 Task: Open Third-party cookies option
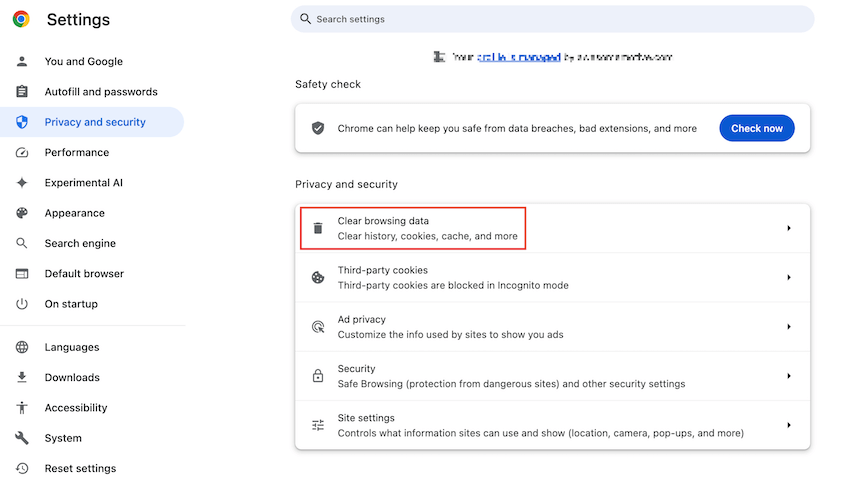pyautogui.click(x=552, y=278)
